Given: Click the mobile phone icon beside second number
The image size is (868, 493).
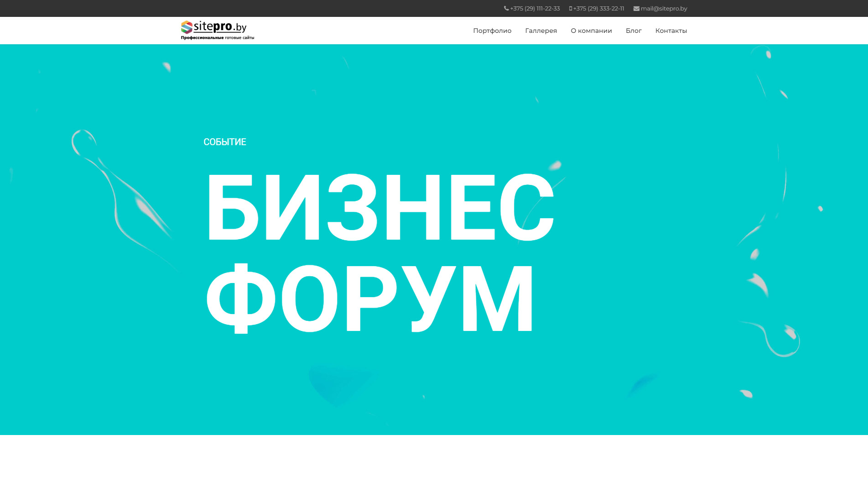Looking at the screenshot, I should click(570, 8).
